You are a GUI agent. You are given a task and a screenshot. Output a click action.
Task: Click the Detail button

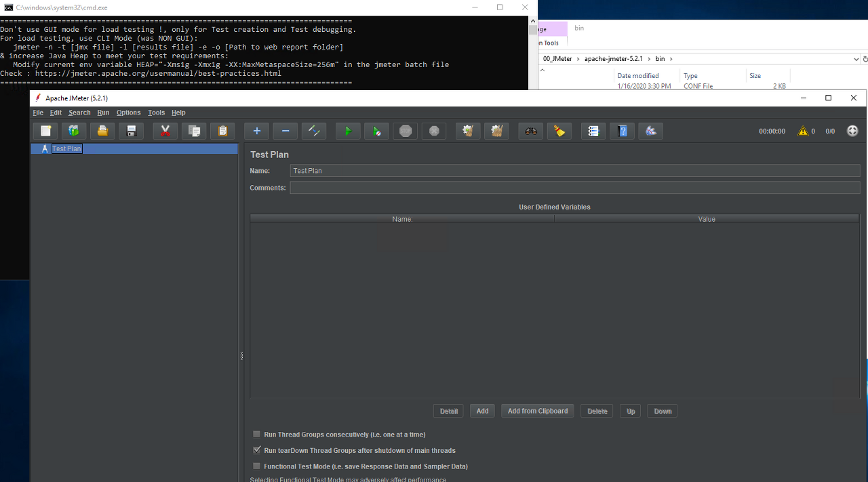click(449, 411)
